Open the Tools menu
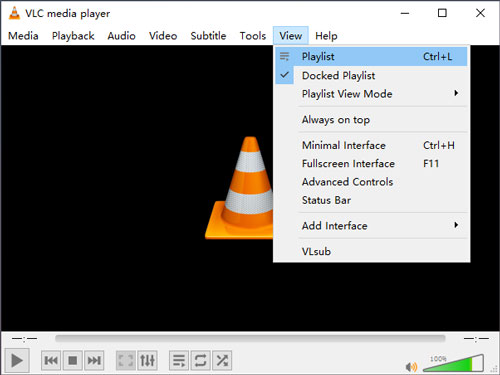 pyautogui.click(x=253, y=36)
